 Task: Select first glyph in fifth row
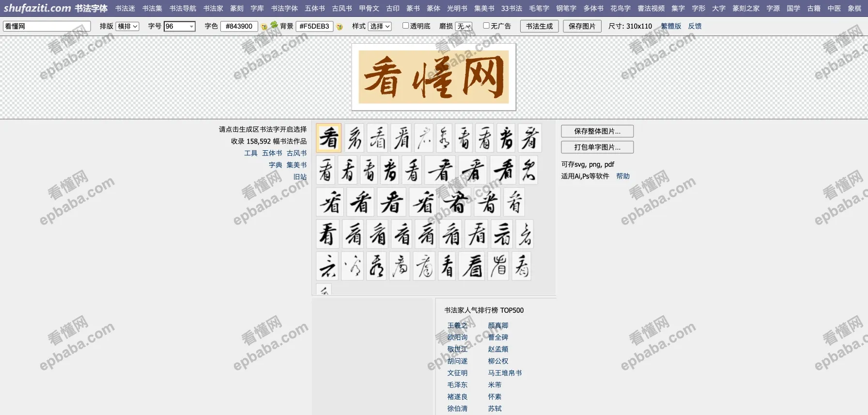pos(327,266)
